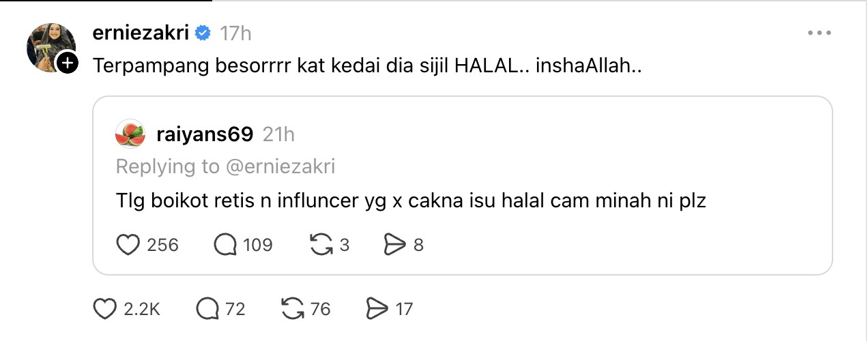Like the quoted raiyans69 post
Viewport: 868px width, 341px height.
pyautogui.click(x=128, y=244)
